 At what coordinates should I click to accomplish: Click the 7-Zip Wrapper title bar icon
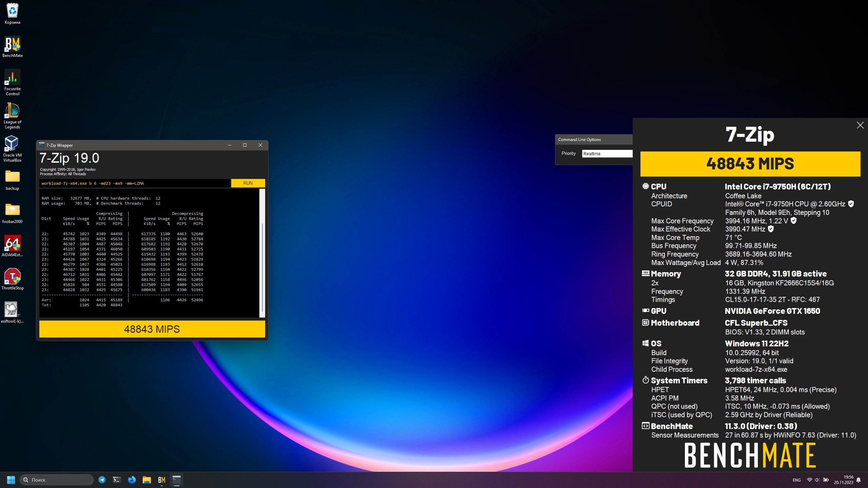tap(42, 145)
